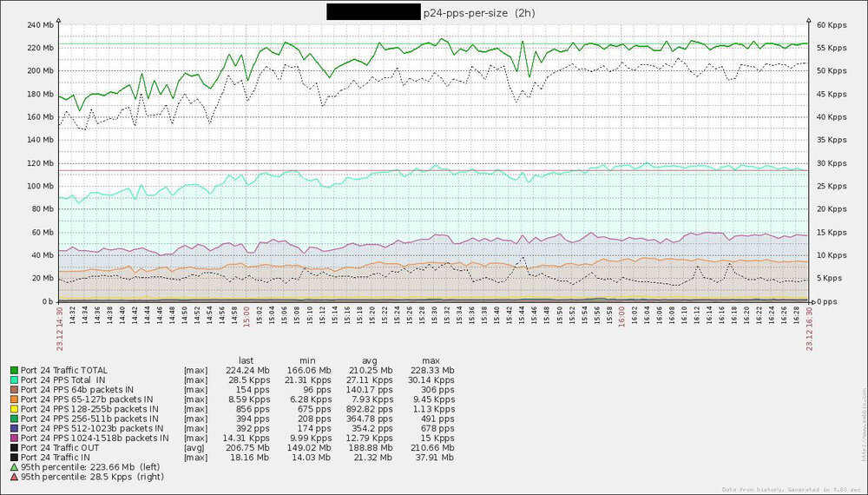Click the 'min' column header
The image size is (868, 495).
click(307, 360)
